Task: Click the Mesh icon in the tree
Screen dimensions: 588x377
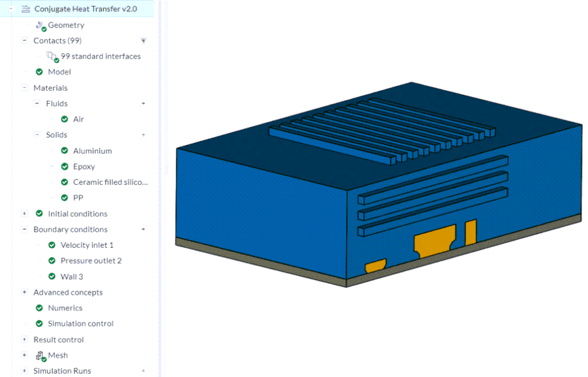Action: click(38, 355)
